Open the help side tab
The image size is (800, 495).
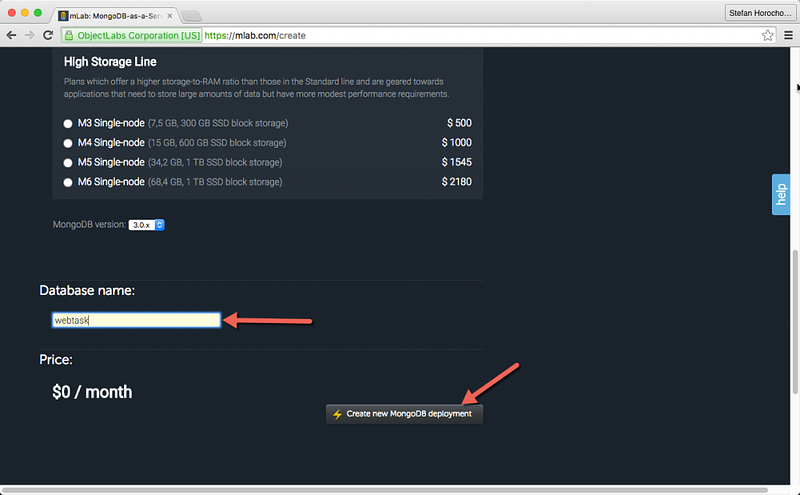[781, 194]
